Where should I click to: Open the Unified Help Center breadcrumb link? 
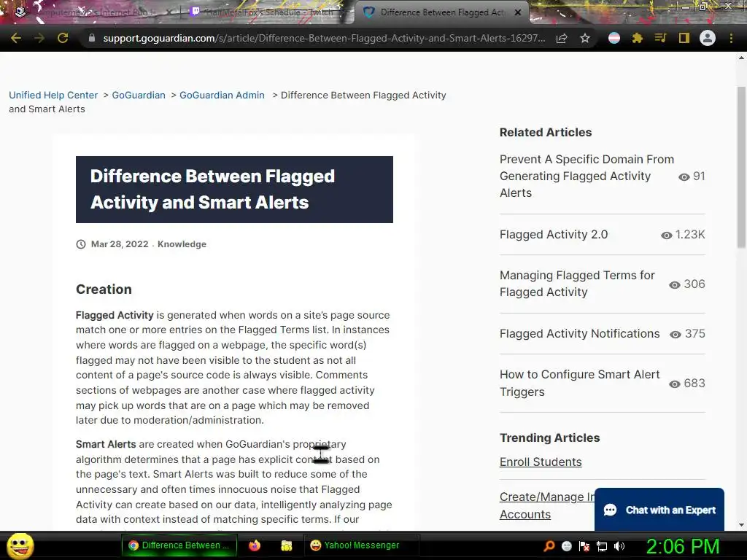(53, 96)
